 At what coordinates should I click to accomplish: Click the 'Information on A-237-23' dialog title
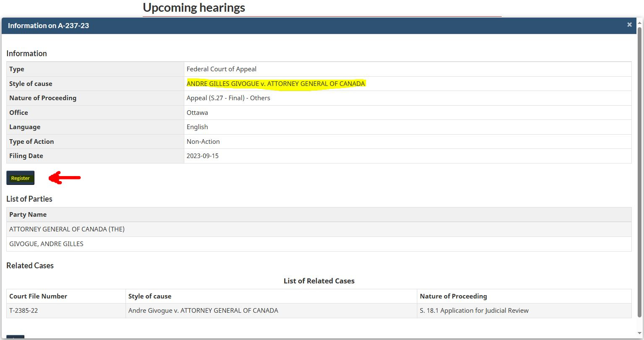coord(48,26)
